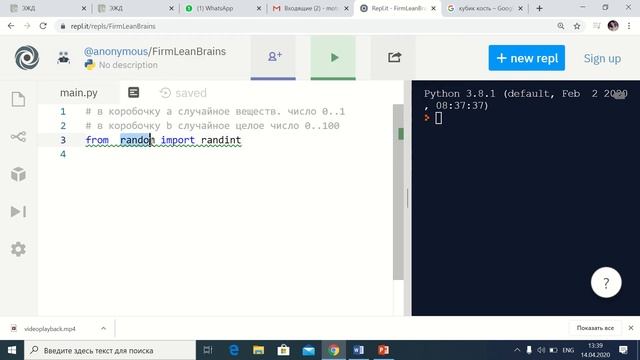Open the invite user button
Image resolution: width=640 pixels, height=360 pixels.
[273, 57]
